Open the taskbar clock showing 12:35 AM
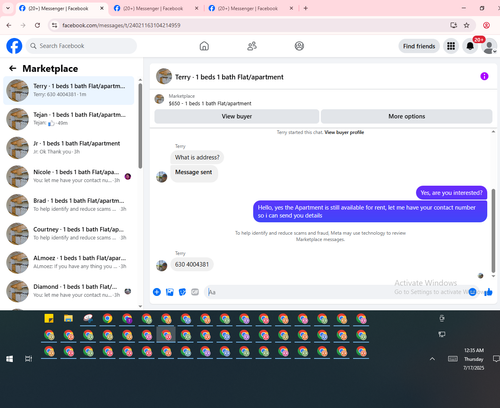 [x=474, y=359]
